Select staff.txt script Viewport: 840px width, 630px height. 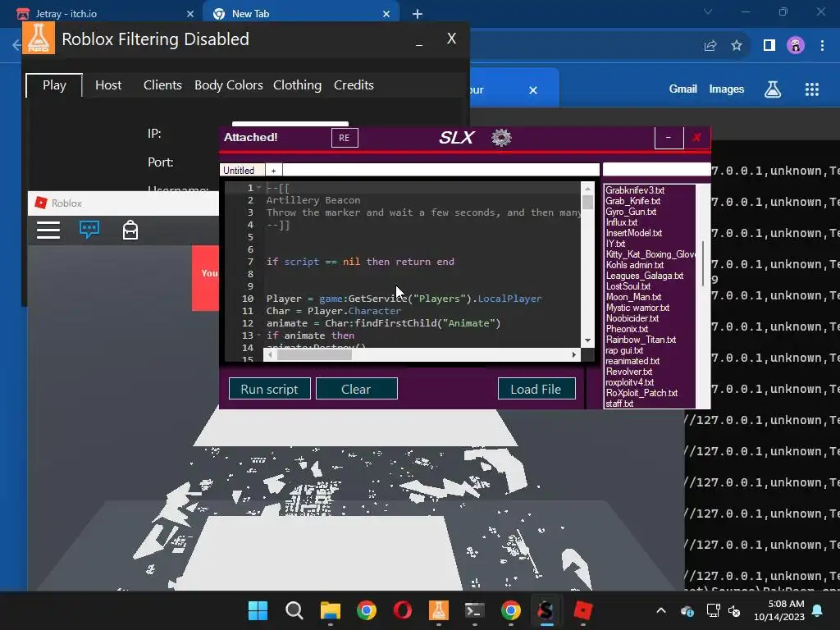pyautogui.click(x=619, y=404)
